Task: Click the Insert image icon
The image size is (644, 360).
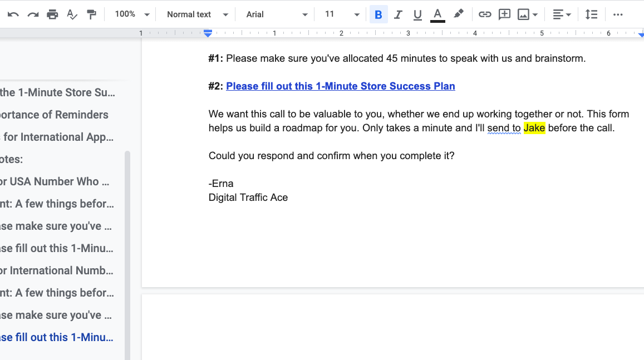Action: tap(524, 14)
